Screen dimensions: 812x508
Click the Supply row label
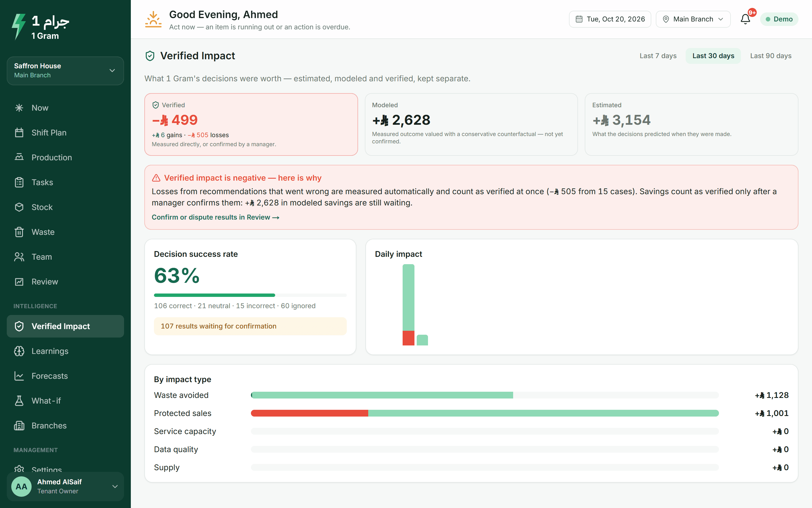pyautogui.click(x=167, y=468)
